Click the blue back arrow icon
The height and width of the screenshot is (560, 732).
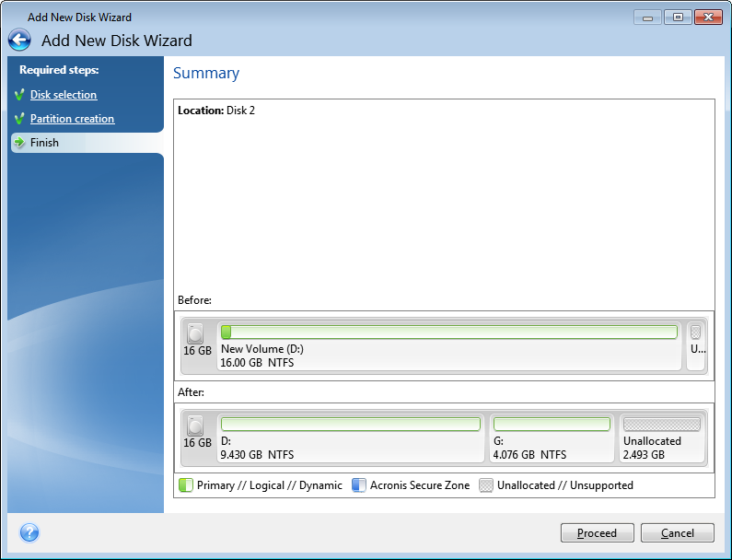coord(19,40)
